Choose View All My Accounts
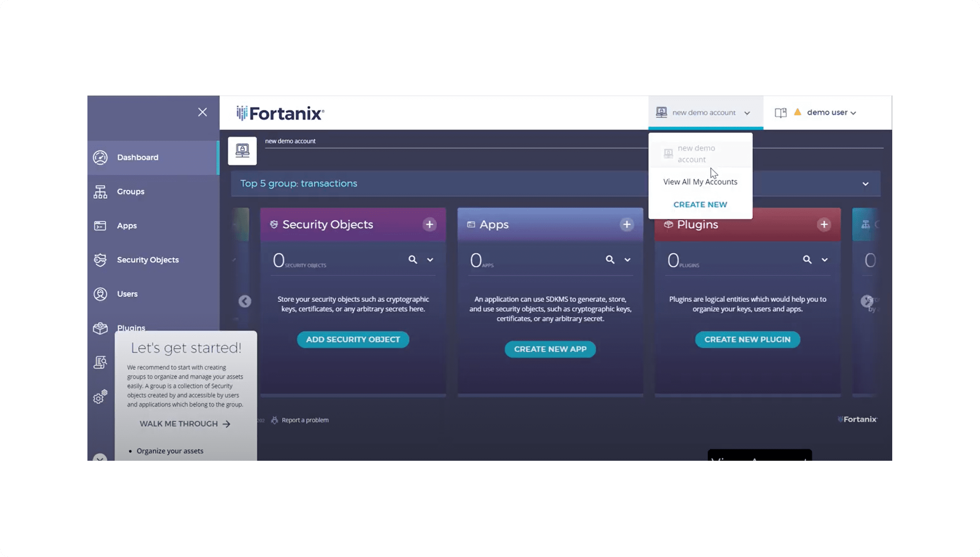 [x=700, y=182]
